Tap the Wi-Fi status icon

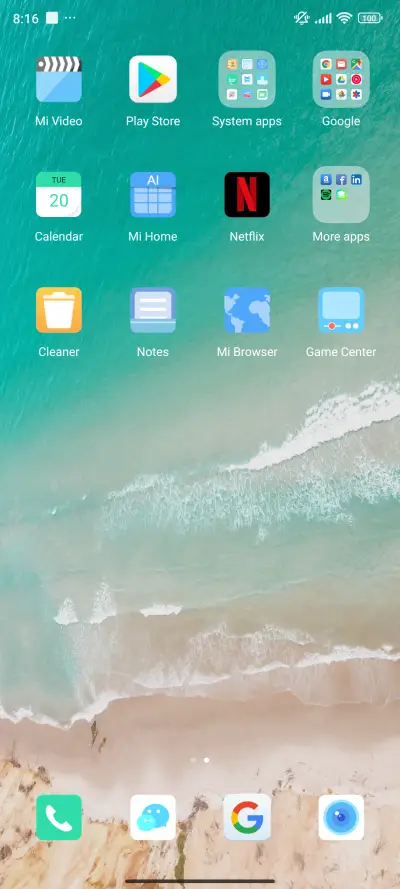click(344, 18)
